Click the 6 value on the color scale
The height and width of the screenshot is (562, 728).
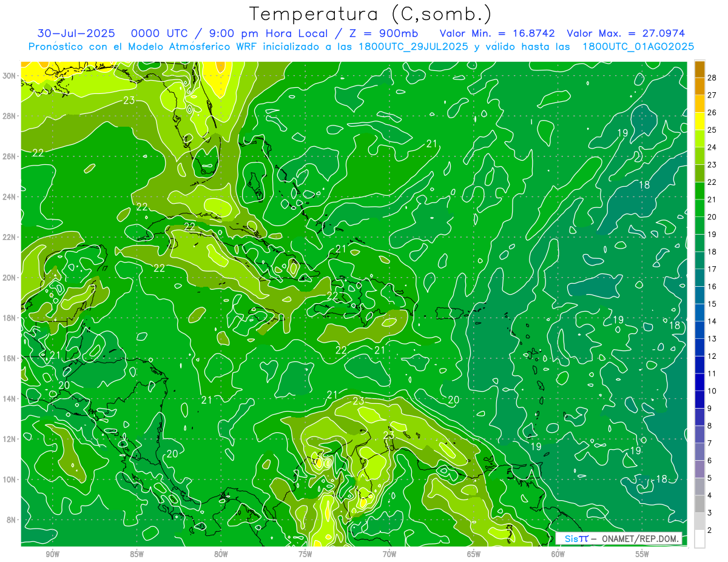[x=710, y=460]
